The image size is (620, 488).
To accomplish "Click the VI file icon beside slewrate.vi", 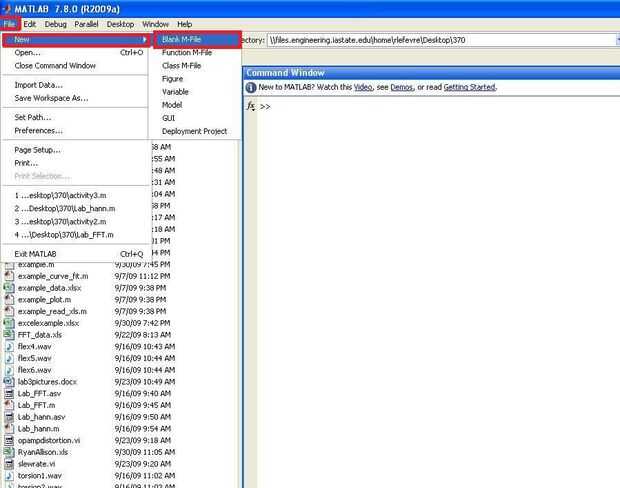I will (x=9, y=463).
